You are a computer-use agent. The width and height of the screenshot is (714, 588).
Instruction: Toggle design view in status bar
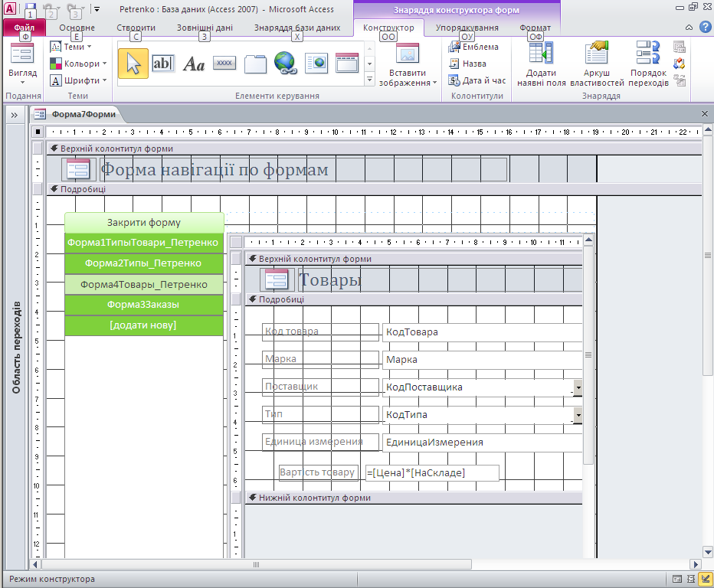click(704, 579)
